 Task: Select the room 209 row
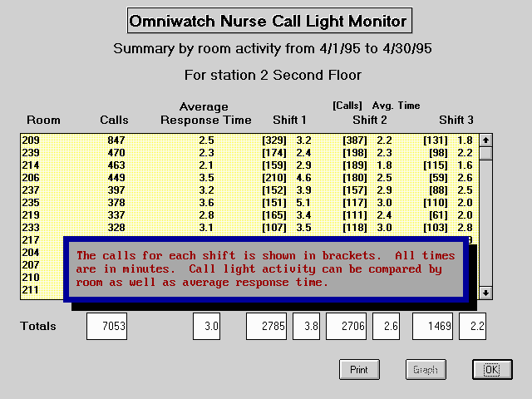(x=249, y=140)
